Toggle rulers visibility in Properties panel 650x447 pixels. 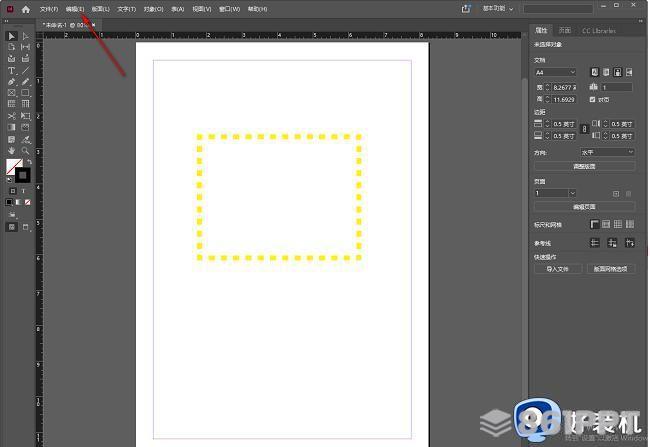tap(594, 224)
